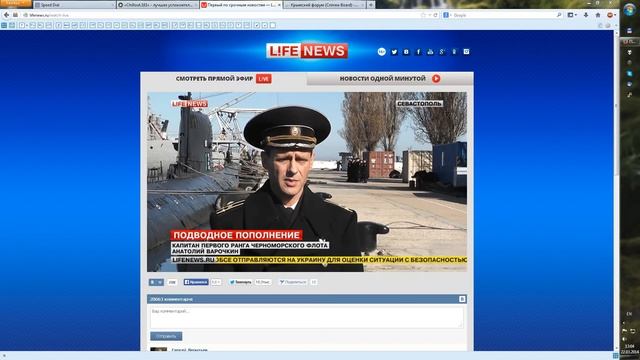
Task: Expand the bookmarks menu dropdown button
Action: coord(572,15)
